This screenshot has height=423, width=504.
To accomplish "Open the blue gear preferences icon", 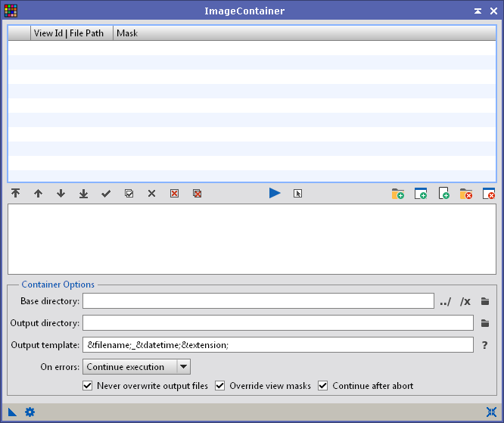I will pyautogui.click(x=30, y=412).
